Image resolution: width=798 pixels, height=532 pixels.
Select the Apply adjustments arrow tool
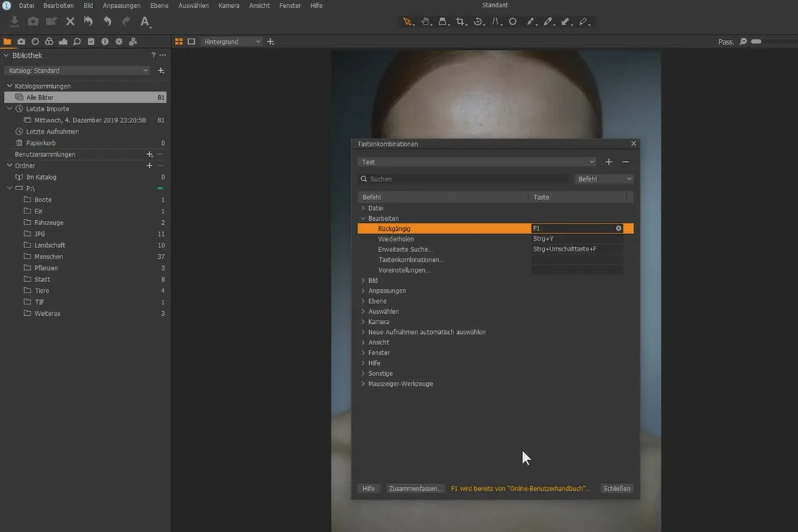(567, 22)
